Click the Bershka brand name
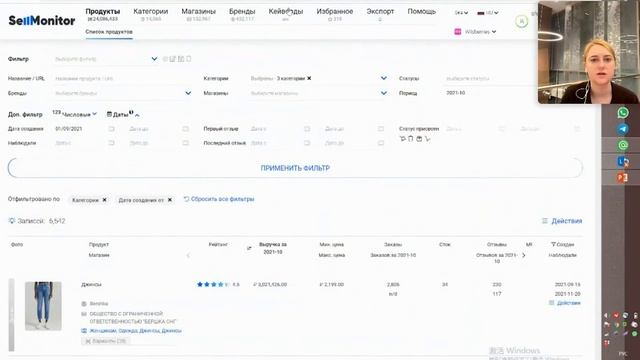640x360 pixels. point(99,304)
